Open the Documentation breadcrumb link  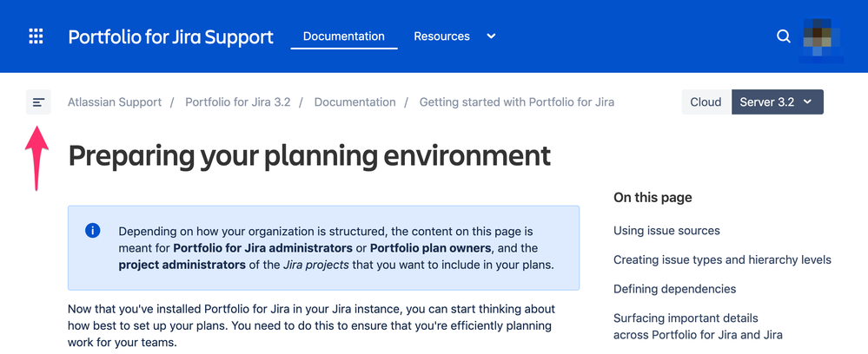[354, 102]
